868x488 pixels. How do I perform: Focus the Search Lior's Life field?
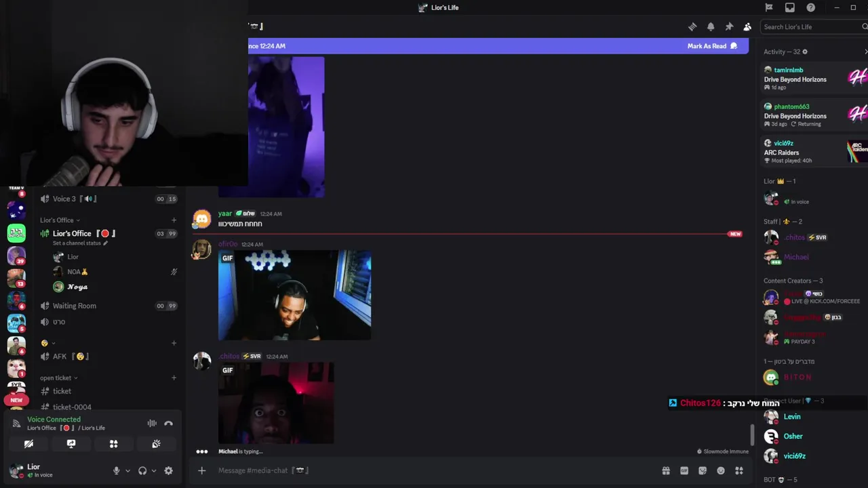pyautogui.click(x=812, y=26)
